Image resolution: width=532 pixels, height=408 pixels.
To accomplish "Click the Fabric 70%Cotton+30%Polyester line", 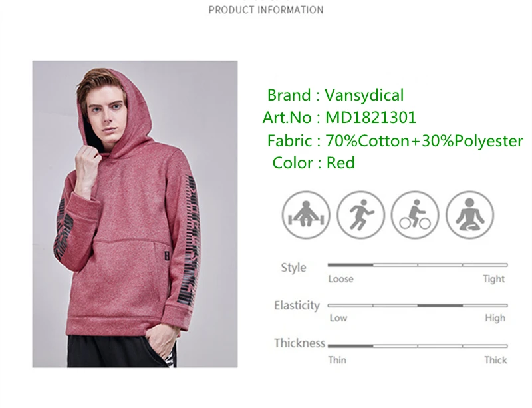I will [395, 140].
